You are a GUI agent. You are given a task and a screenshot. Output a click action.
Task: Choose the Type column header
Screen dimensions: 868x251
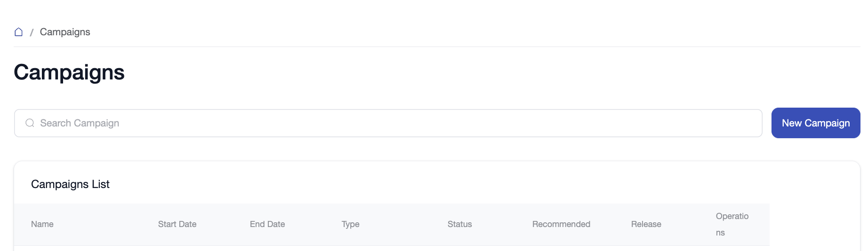click(x=350, y=224)
